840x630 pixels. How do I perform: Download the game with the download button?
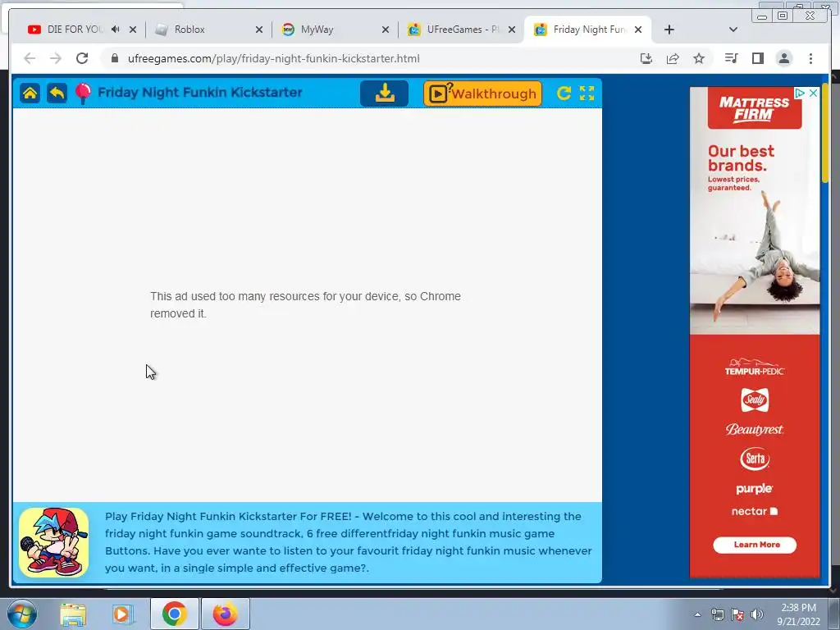(384, 94)
